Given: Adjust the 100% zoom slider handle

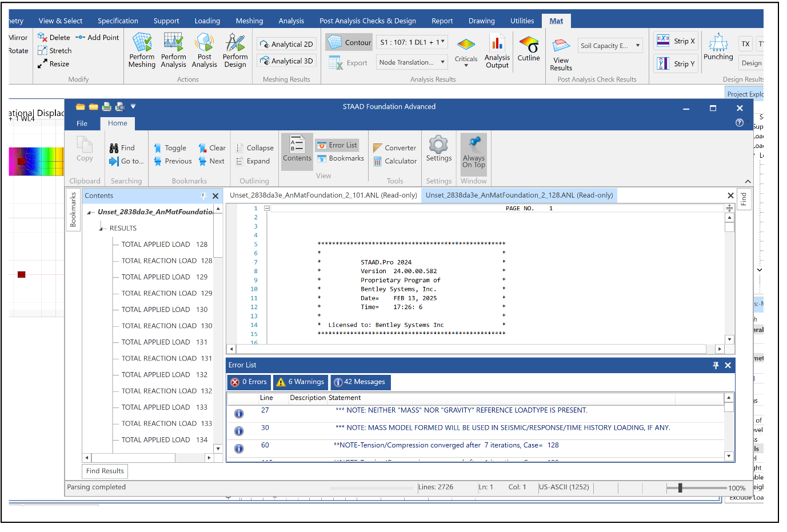Looking at the screenshot, I should pos(680,488).
